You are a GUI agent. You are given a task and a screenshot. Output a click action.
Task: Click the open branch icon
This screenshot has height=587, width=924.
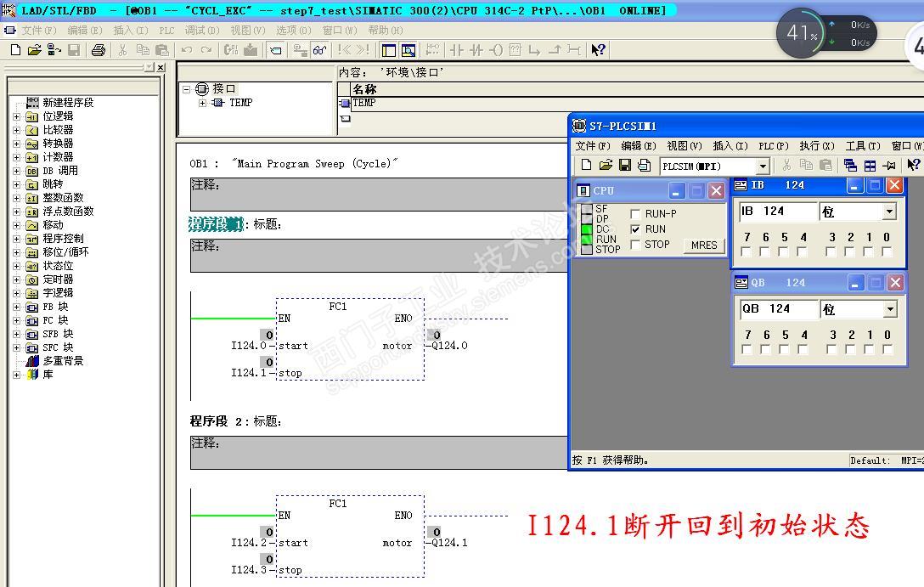pos(534,50)
